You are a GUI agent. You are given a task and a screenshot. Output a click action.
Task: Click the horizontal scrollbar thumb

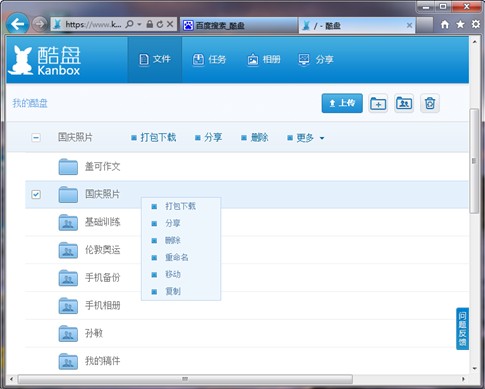[x=185, y=379]
